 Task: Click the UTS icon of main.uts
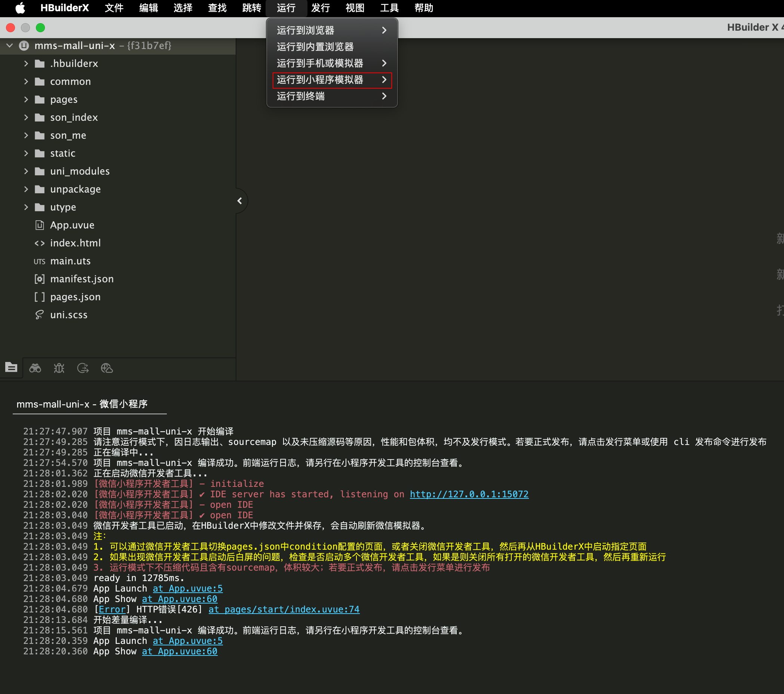(40, 261)
